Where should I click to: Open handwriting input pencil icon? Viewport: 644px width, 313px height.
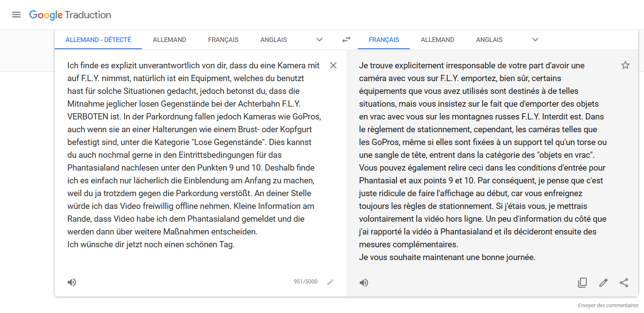point(330,282)
